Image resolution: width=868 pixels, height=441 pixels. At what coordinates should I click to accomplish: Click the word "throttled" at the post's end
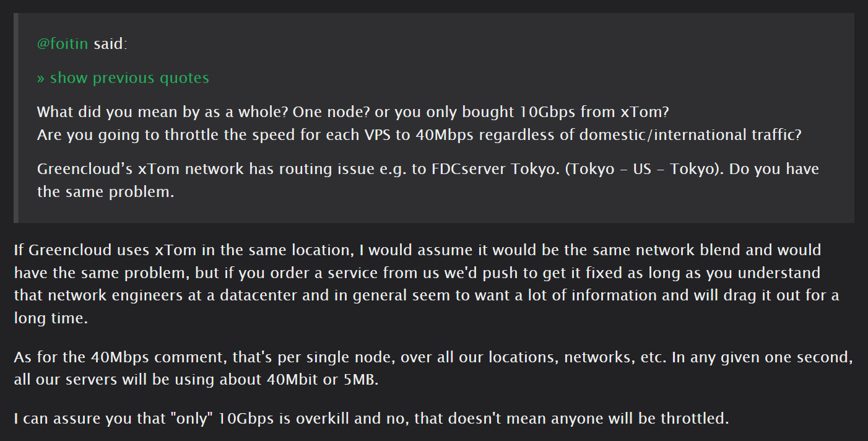(693, 419)
